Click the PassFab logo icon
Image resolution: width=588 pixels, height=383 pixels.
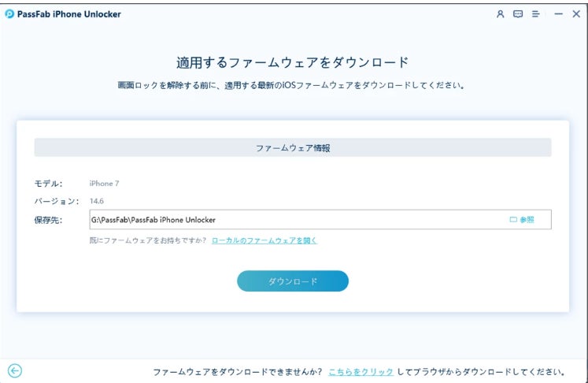(x=9, y=14)
